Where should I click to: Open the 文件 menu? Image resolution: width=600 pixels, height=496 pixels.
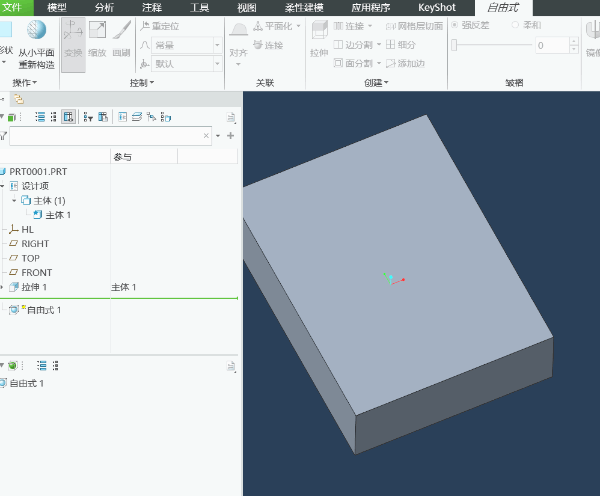tap(14, 7)
